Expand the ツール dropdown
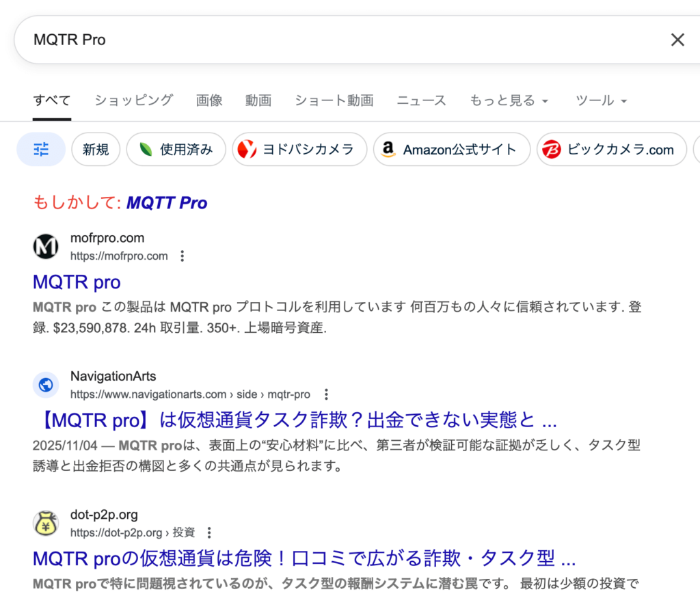Screen dimensions: 700x596 tap(601, 100)
